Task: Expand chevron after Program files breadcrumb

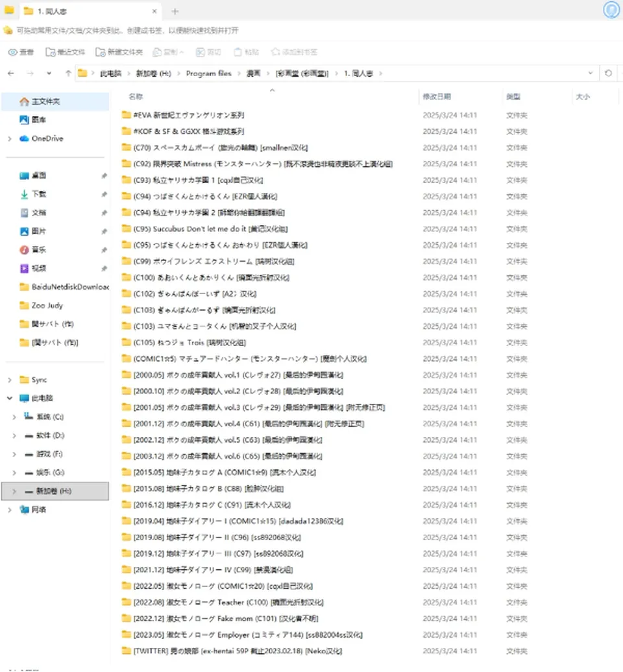Action: coord(239,74)
